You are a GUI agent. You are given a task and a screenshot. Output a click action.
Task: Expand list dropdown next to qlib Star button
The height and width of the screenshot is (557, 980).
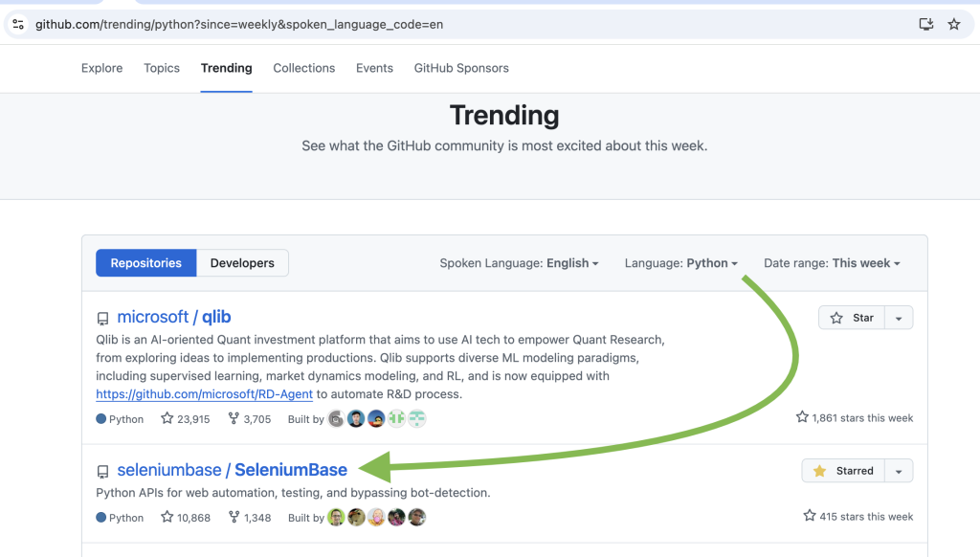coord(899,318)
